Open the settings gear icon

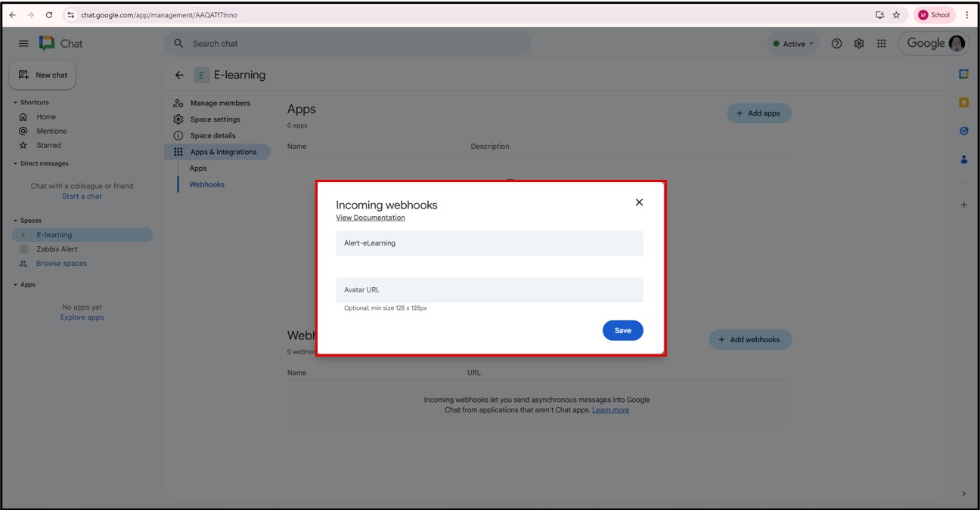coord(859,44)
